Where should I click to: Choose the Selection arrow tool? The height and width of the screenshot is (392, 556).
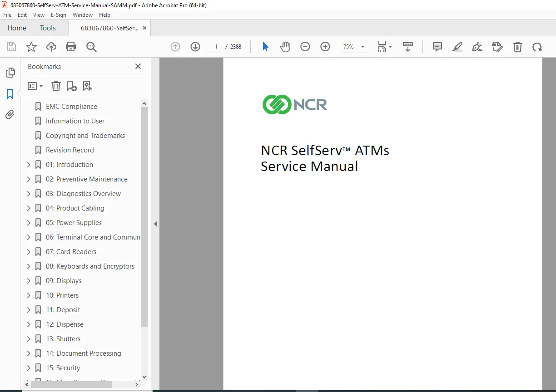(266, 47)
